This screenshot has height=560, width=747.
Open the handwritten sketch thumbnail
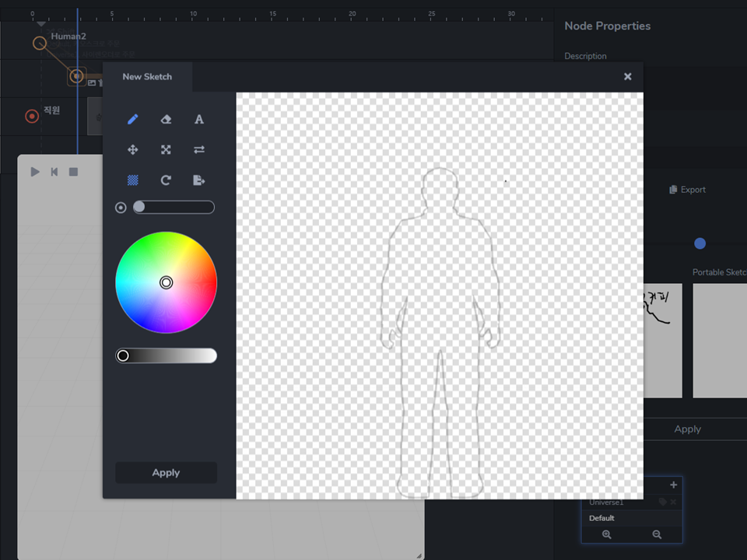663,341
